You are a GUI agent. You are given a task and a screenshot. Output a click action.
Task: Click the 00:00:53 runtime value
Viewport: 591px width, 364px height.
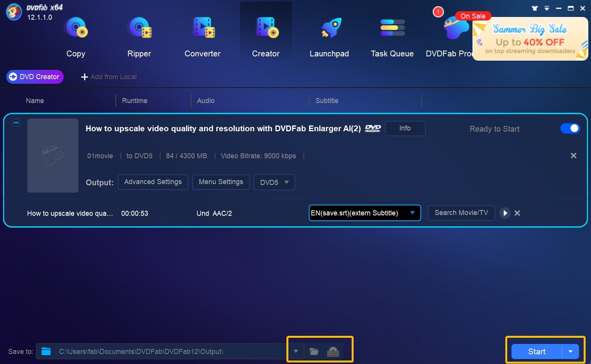(x=135, y=213)
